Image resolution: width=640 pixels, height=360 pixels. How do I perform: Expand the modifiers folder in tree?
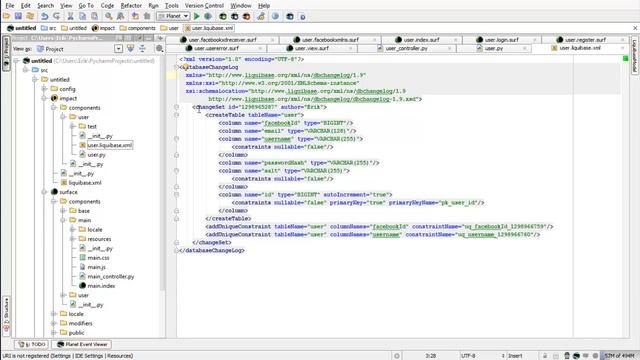point(54,323)
